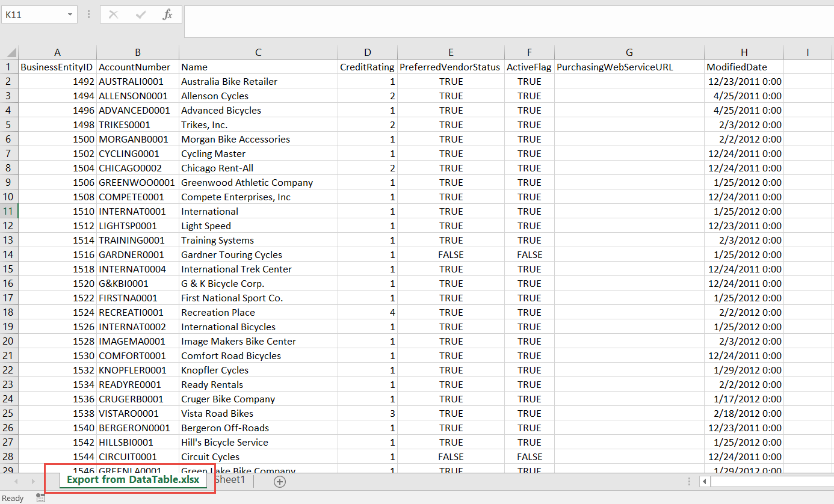This screenshot has width=834, height=504.
Task: Click FALSE in PreferredVendorStatus for Gardner row
Action: pos(451,254)
